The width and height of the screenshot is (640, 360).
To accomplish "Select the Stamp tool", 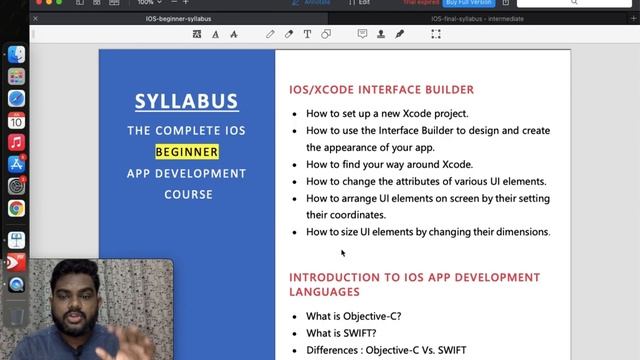I will pyautogui.click(x=381, y=34).
